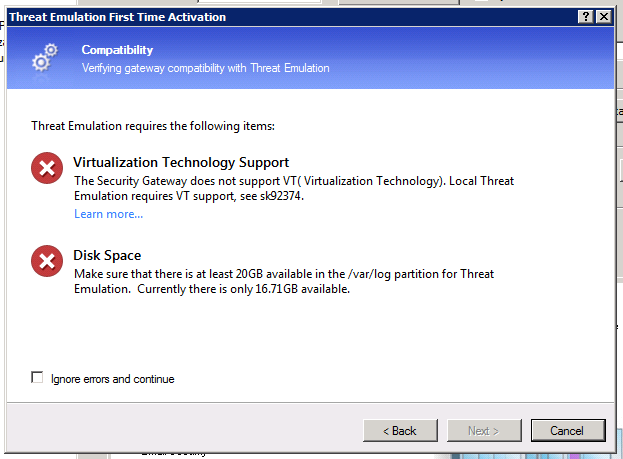Click the red error icon for Virtualization Technology
Screen dimensions: 623x459
click(x=47, y=168)
